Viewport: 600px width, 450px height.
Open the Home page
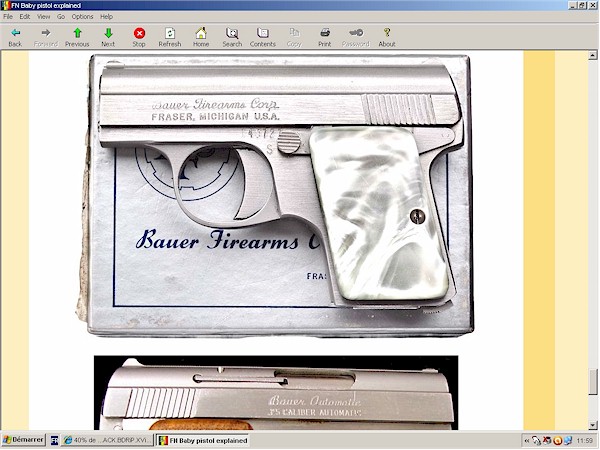click(x=201, y=38)
